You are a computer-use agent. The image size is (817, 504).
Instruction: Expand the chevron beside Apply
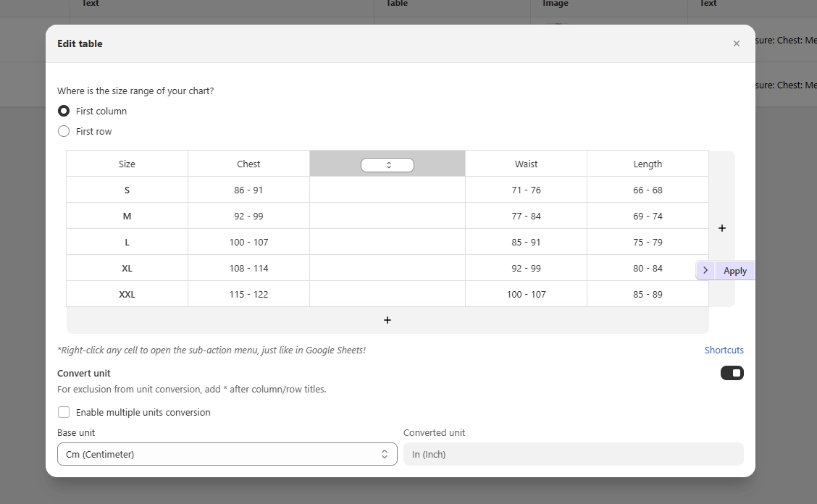[x=705, y=271]
